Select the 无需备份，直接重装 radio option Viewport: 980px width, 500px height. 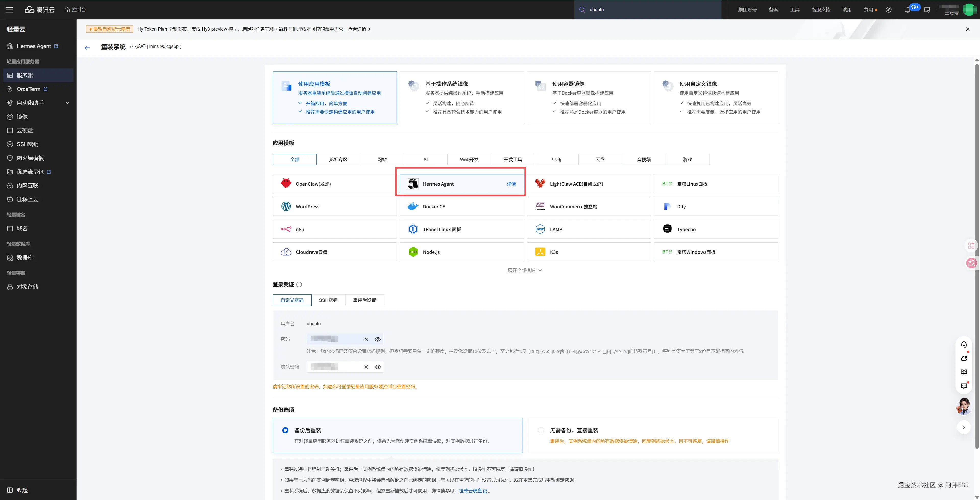pyautogui.click(x=541, y=430)
